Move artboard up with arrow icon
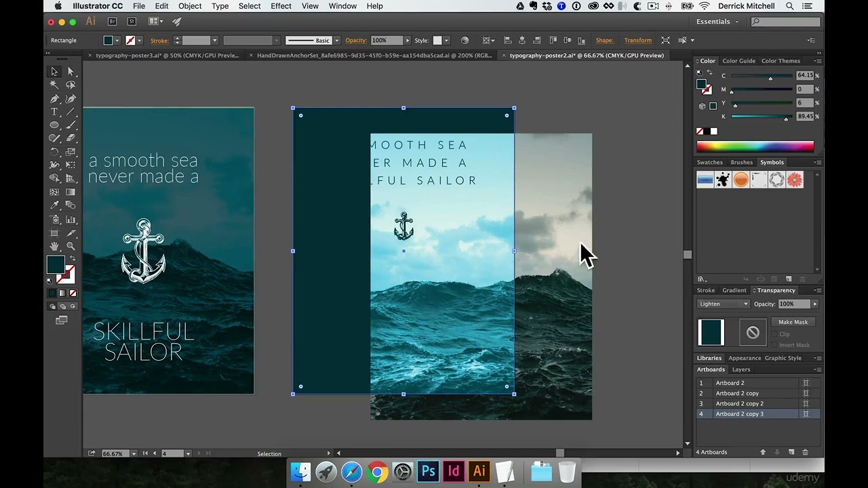This screenshot has width=868, height=488. point(763,452)
